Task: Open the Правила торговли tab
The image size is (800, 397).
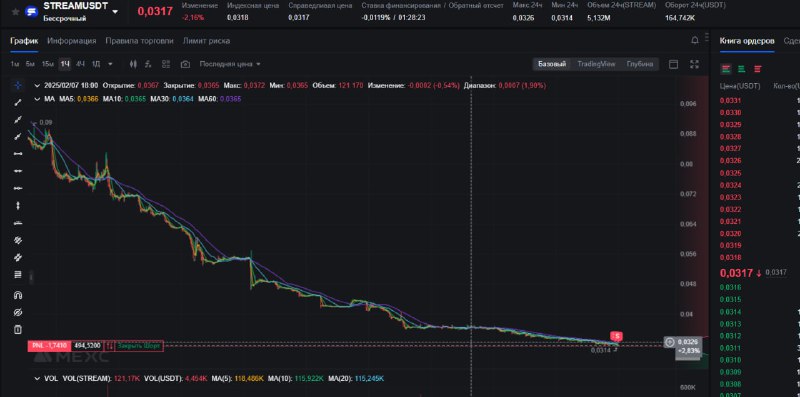Action: (x=139, y=41)
